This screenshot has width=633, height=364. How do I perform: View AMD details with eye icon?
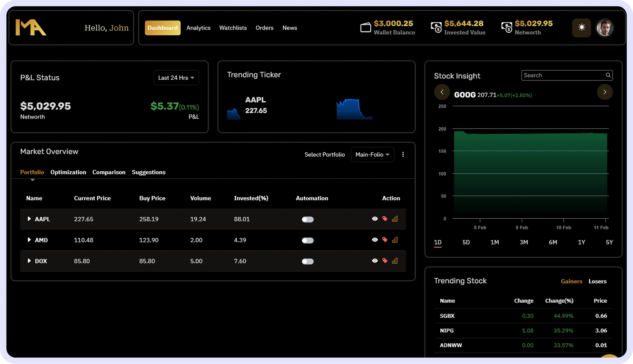(375, 240)
